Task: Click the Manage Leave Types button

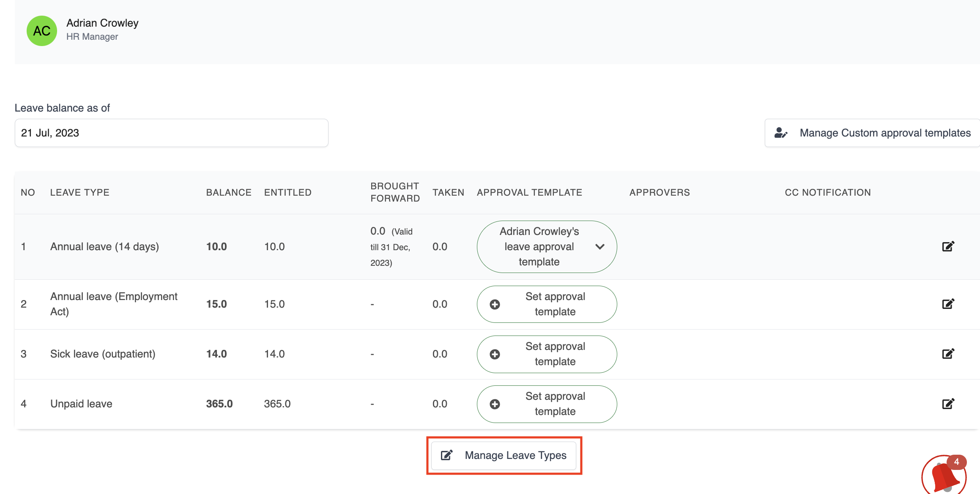Action: 504,455
